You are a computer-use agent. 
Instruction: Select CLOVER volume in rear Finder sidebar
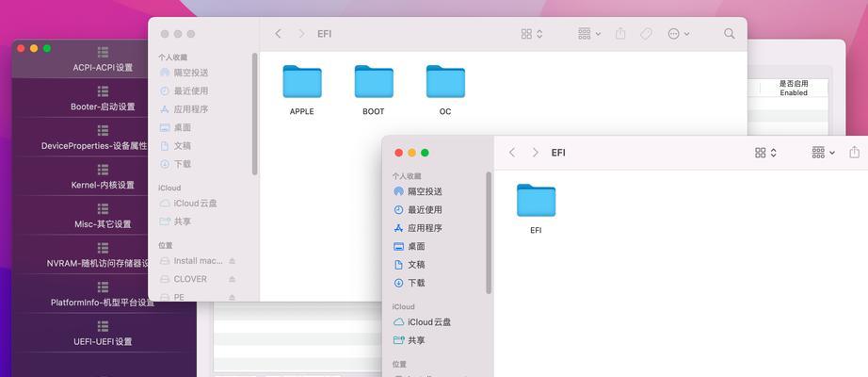pos(190,279)
